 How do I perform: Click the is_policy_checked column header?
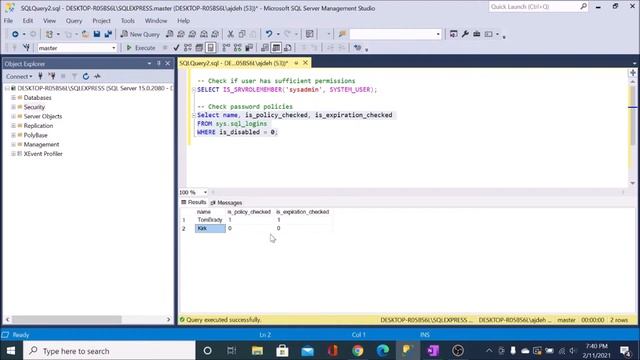pyautogui.click(x=249, y=212)
